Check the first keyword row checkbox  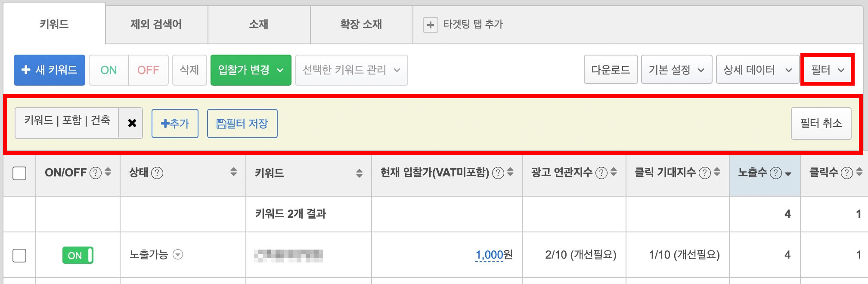19,255
